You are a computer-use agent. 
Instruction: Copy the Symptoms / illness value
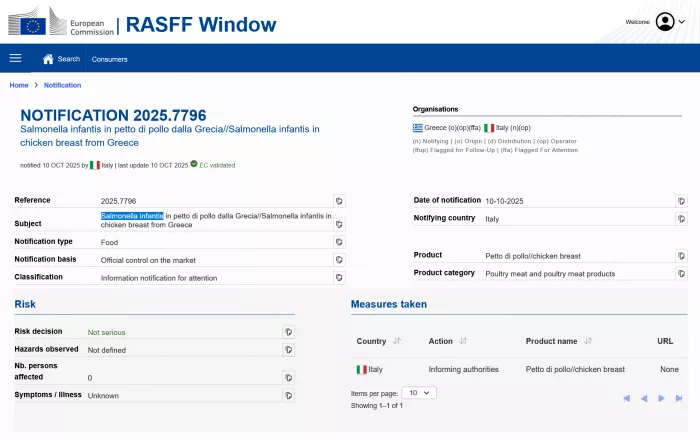point(287,395)
